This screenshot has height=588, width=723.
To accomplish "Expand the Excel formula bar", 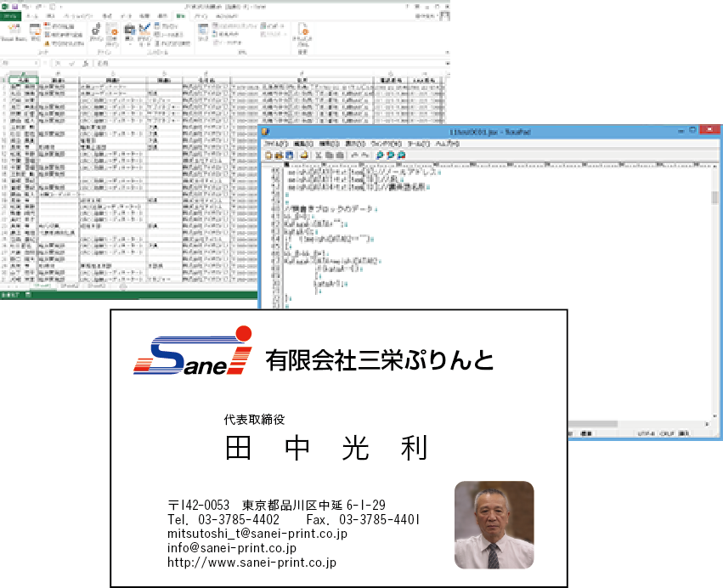I will (447, 63).
